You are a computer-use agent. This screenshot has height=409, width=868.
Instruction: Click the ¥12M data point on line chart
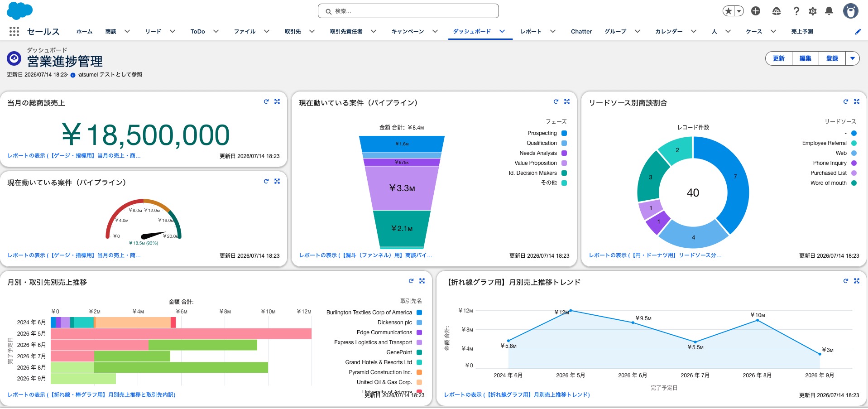(571, 311)
